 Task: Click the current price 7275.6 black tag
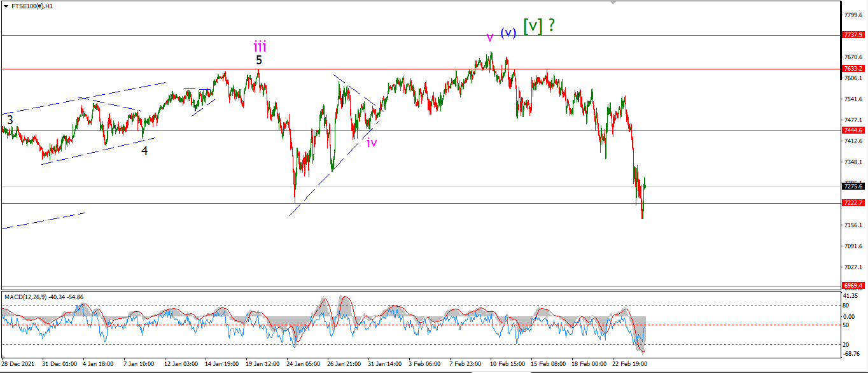coord(852,186)
